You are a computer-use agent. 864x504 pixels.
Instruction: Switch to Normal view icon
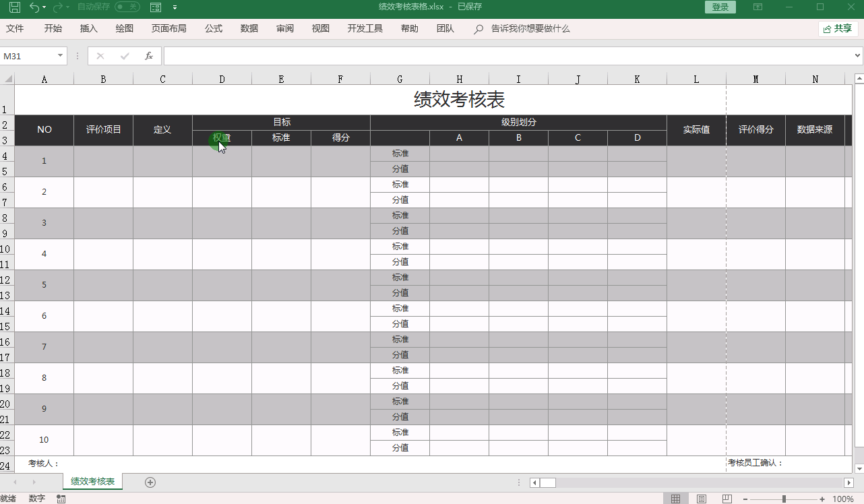click(675, 499)
